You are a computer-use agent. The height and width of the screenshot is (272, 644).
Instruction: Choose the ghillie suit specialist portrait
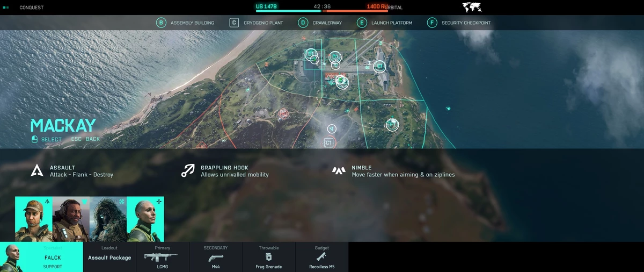[108, 219]
